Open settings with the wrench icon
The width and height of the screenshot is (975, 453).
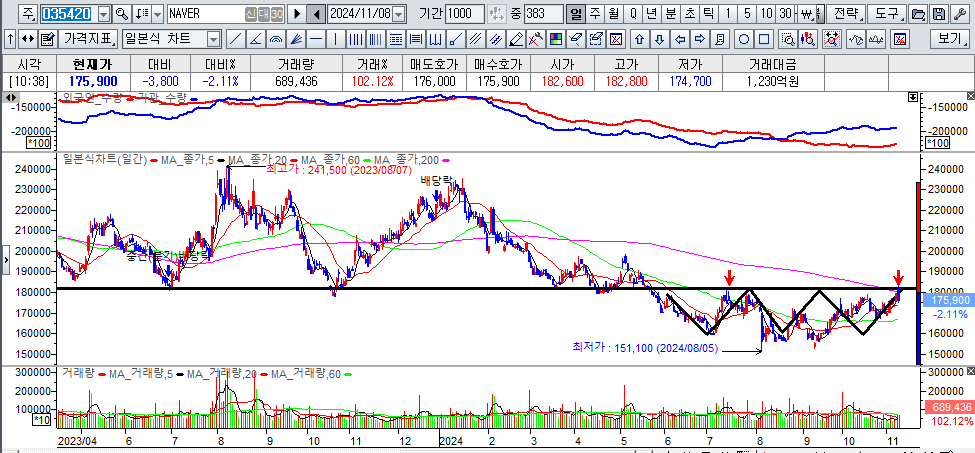click(x=957, y=14)
